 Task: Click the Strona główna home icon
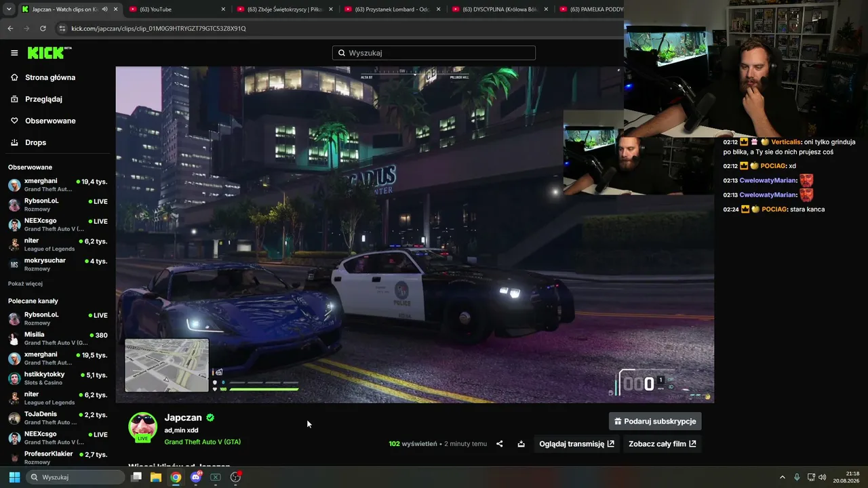tap(14, 77)
